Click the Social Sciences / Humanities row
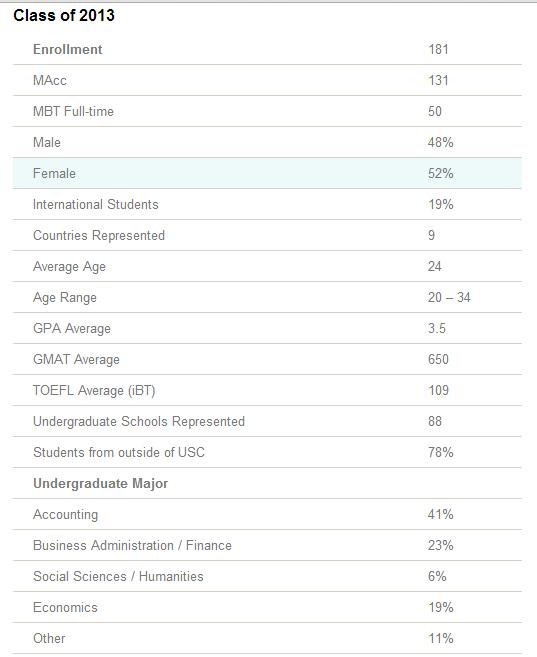Viewport: 537px width, 657px height. 267,577
